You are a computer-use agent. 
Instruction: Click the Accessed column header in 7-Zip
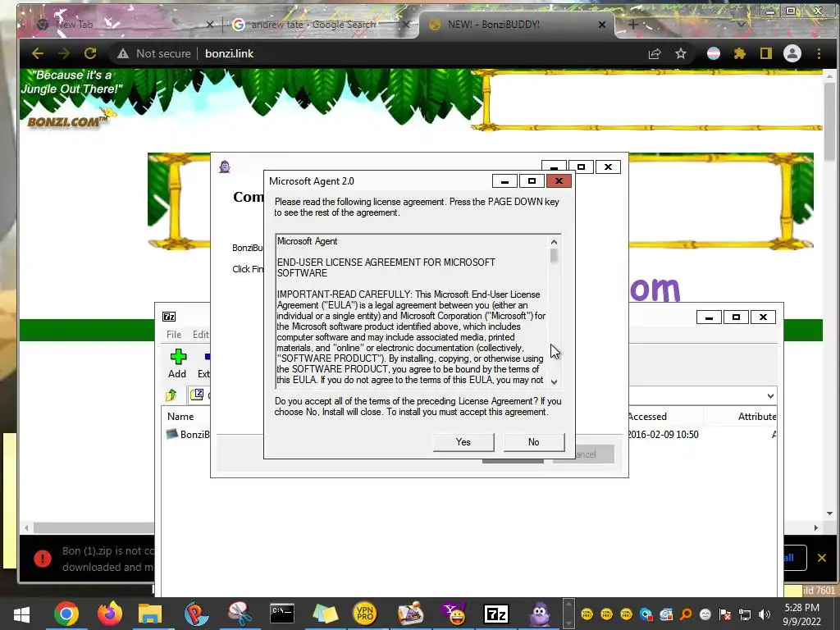(647, 416)
